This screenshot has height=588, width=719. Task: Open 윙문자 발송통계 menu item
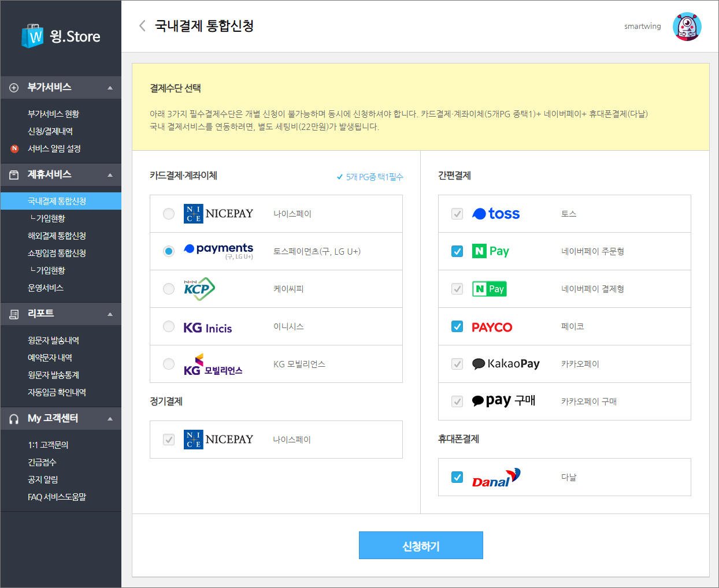(x=53, y=375)
